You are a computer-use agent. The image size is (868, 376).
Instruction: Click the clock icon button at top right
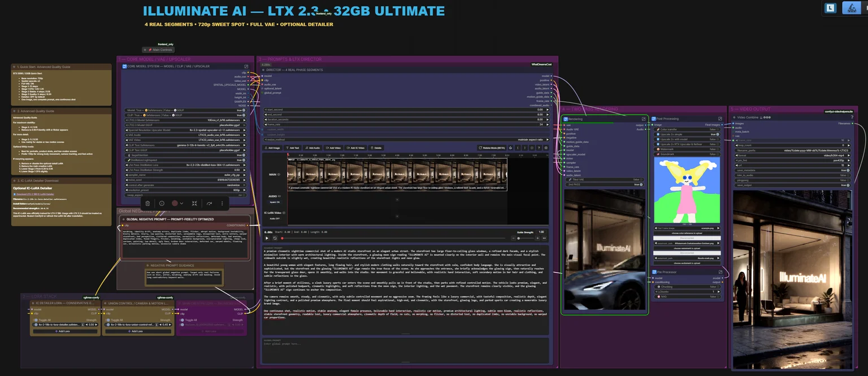click(x=830, y=8)
